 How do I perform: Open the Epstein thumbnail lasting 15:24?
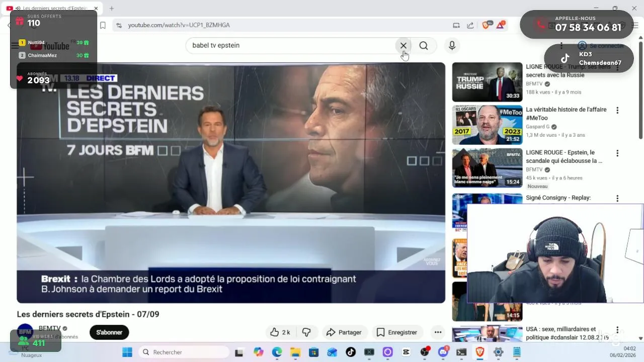pyautogui.click(x=487, y=167)
